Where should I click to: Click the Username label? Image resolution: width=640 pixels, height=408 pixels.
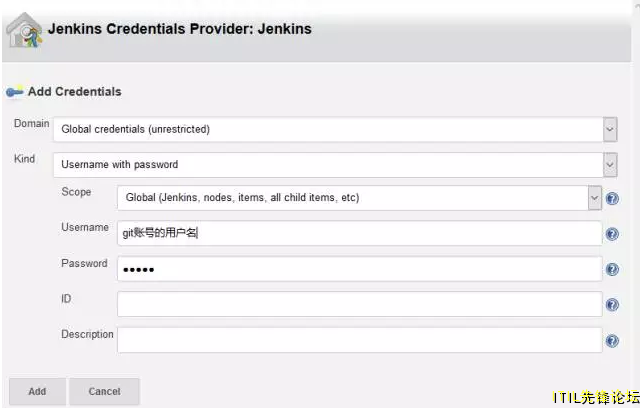coord(85,227)
